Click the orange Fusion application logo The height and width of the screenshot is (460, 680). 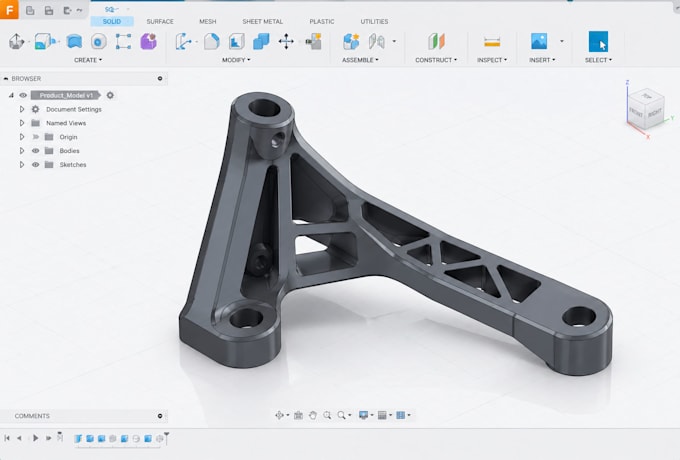point(9,9)
